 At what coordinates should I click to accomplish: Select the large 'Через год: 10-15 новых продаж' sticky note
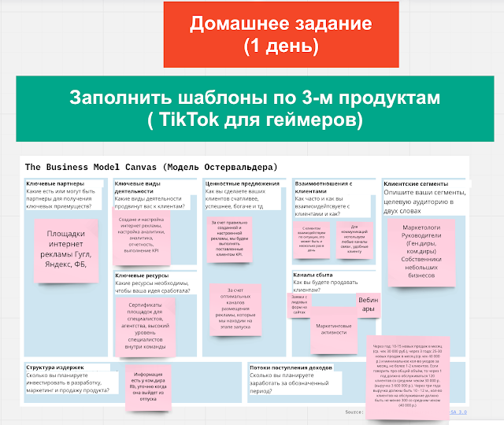click(x=408, y=378)
